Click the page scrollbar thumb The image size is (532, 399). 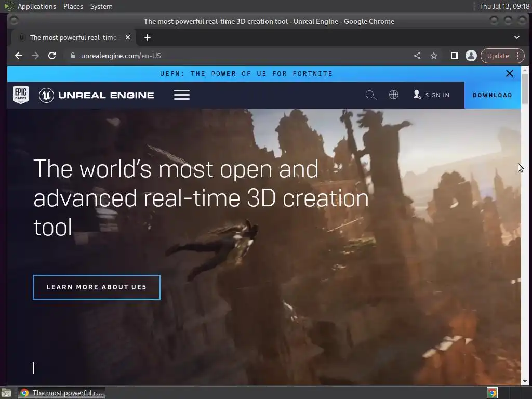[x=525, y=89]
